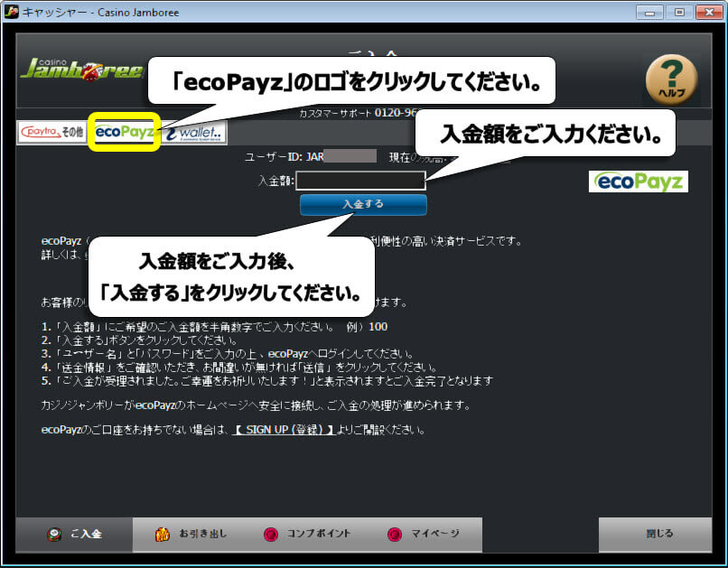Select the ecoPayz payment tab

click(125, 132)
